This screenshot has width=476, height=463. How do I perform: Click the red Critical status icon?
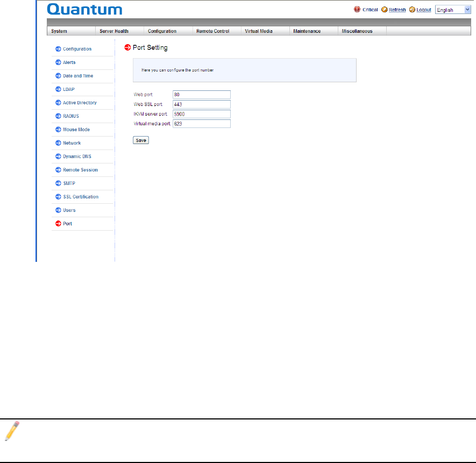point(357,10)
